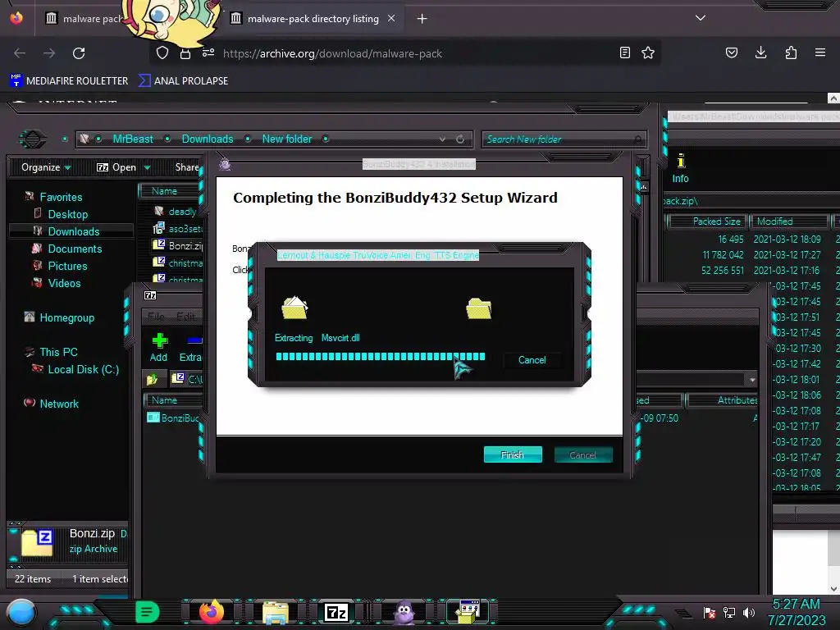Screen dimensions: 840x630
Task: Close the malware-pack directory listing tab
Action: click(x=391, y=18)
